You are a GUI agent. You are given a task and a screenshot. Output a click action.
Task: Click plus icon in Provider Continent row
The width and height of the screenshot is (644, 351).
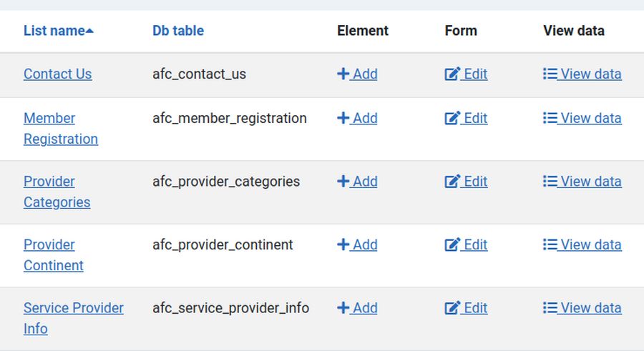[343, 244]
